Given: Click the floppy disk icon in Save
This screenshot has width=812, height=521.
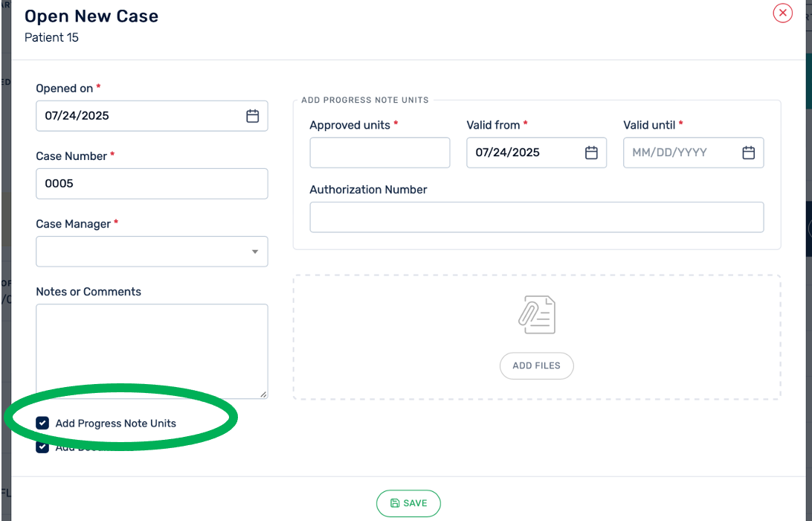Looking at the screenshot, I should point(395,504).
